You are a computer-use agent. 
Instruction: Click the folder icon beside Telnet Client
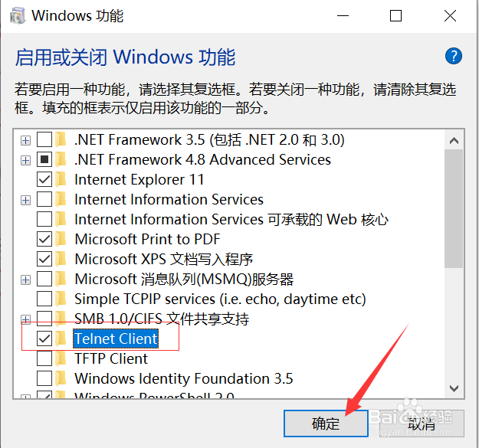[x=63, y=338]
